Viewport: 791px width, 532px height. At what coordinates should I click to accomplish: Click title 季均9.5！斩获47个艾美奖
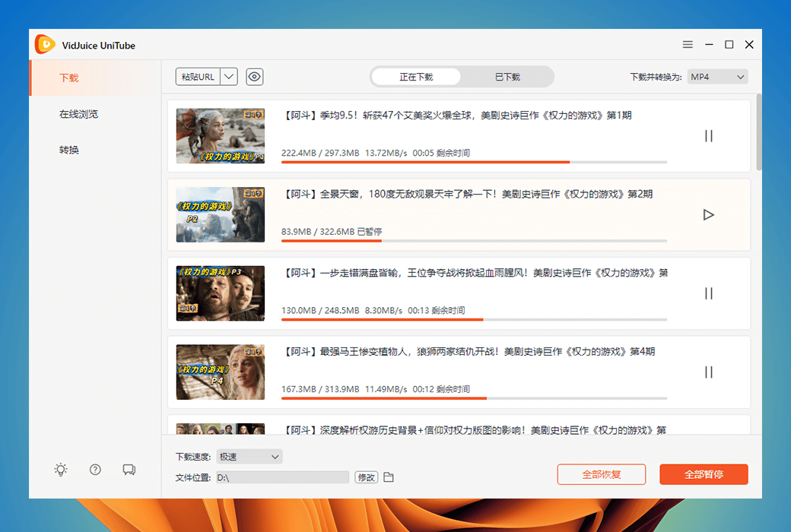pyautogui.click(x=456, y=116)
